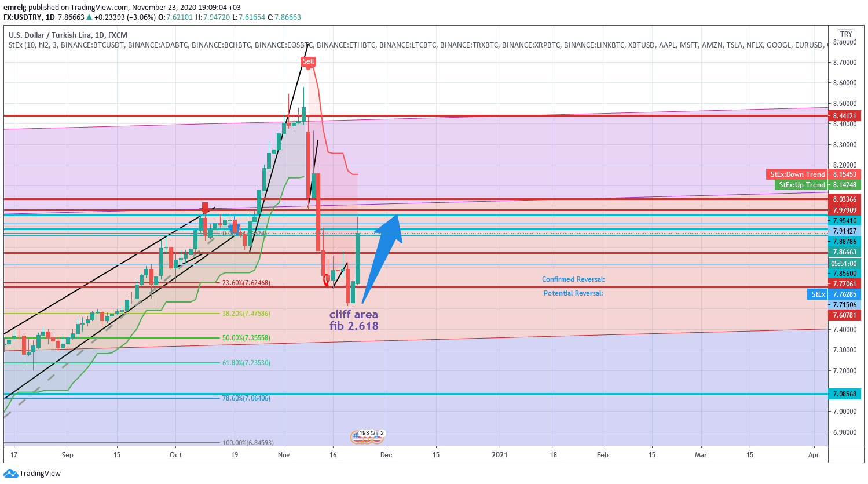This screenshot has height=484, width=868.
Task: Click the Oct label on time axis
Action: (x=175, y=455)
